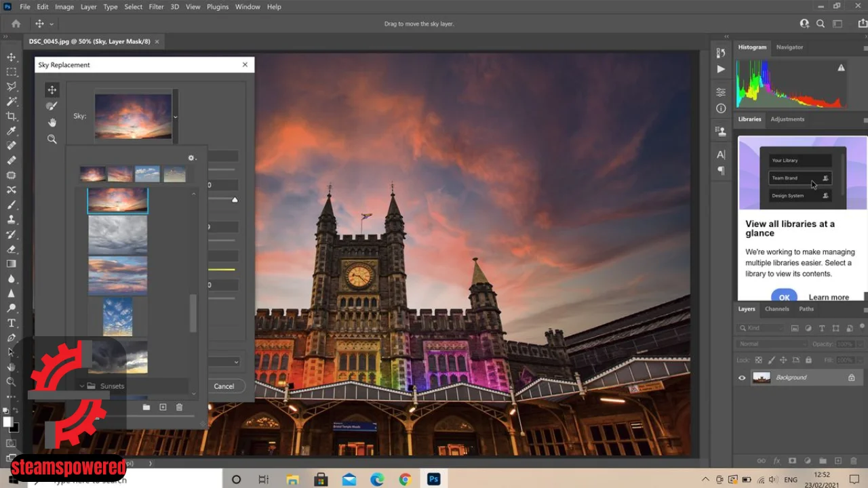Select the Brush tool
868x488 pixels.
(12, 205)
